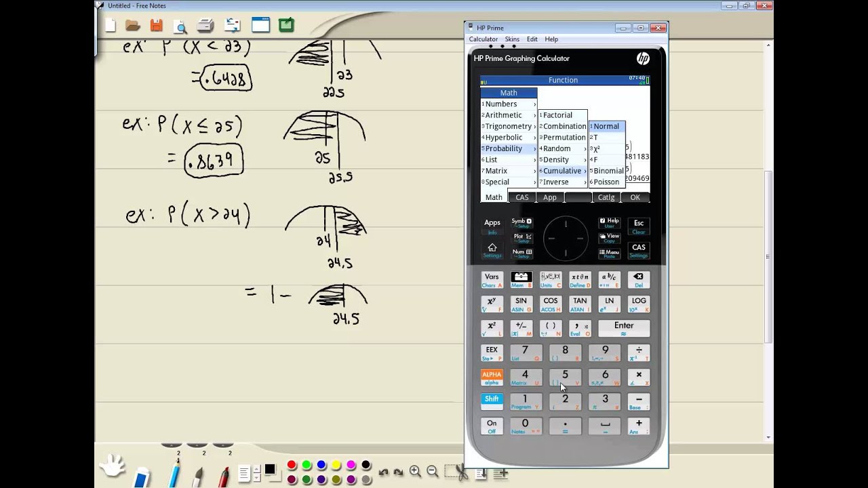Zoom in on the note page
The width and height of the screenshot is (868, 488).
(x=415, y=472)
